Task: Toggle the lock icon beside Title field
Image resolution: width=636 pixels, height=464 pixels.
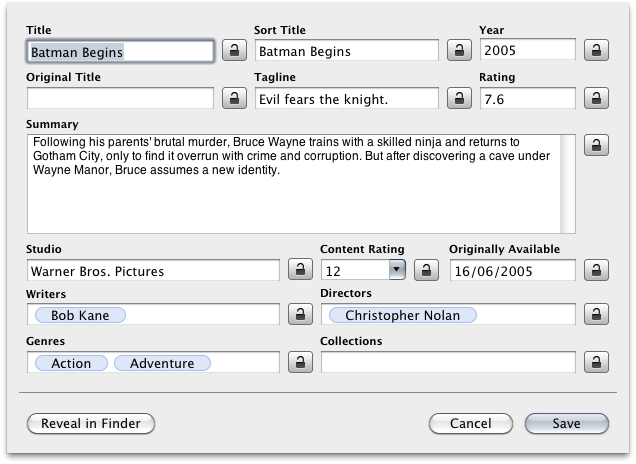Action: coord(233,50)
